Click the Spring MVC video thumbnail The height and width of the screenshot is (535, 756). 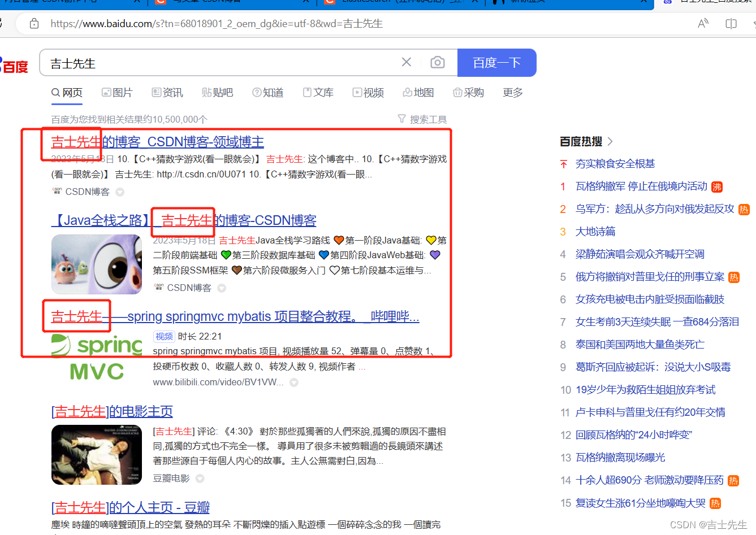pos(97,357)
